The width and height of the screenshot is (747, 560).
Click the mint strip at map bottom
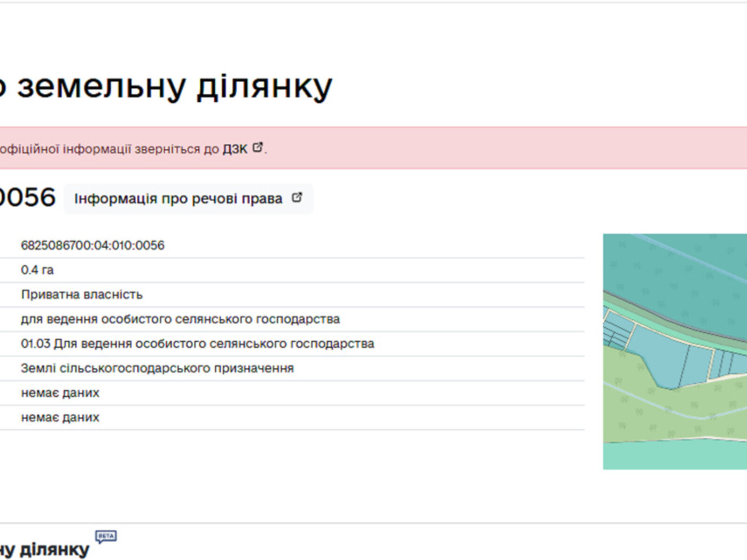672,455
